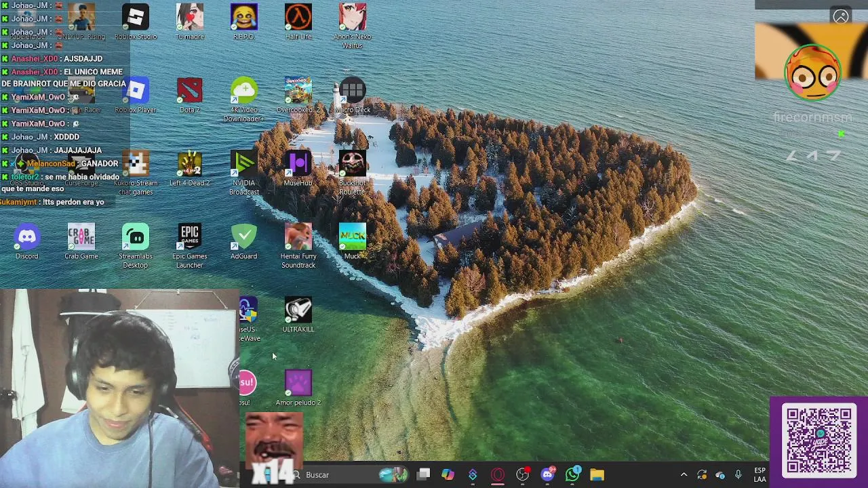The width and height of the screenshot is (868, 488).
Task: Open Opera GX browser in taskbar
Action: click(498, 475)
